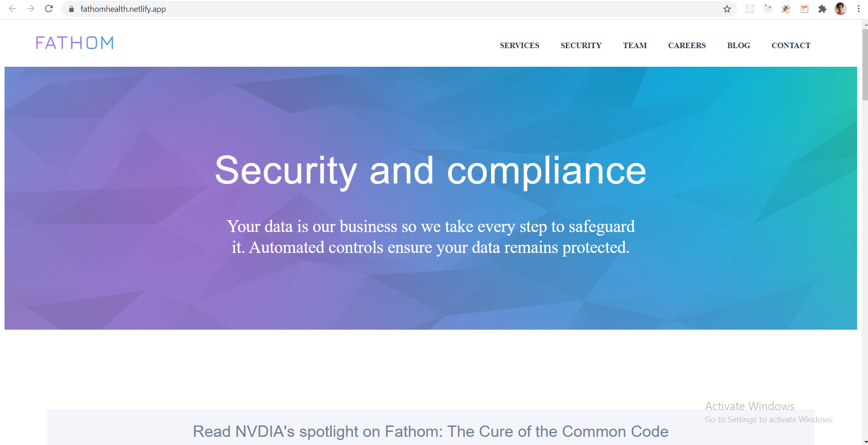The height and width of the screenshot is (445, 868).
Task: Open the checklist form extension
Action: (x=805, y=9)
